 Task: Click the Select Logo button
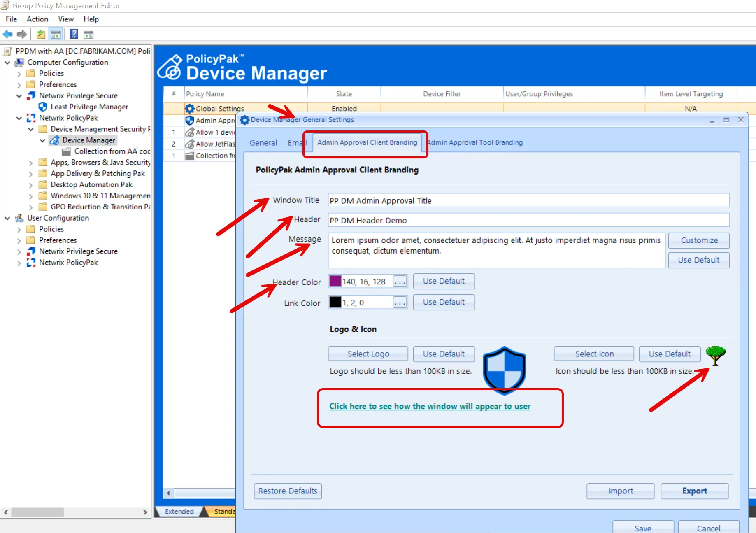[x=368, y=354]
